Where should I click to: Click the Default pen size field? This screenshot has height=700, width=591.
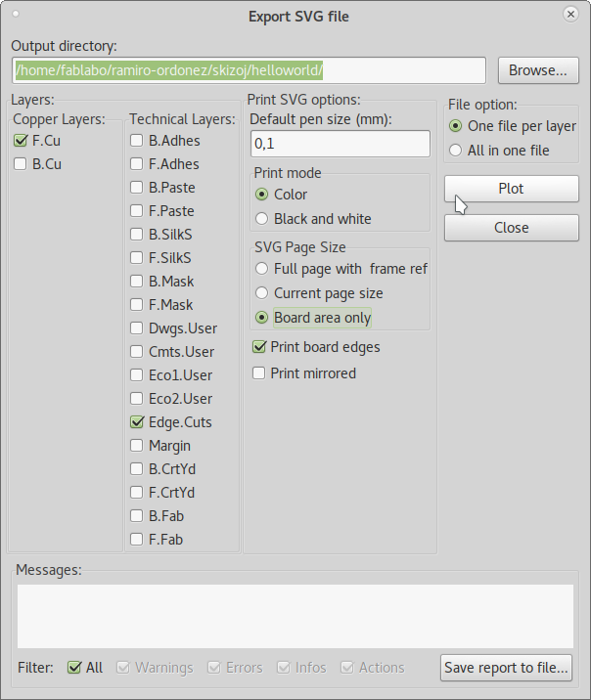coord(341,144)
